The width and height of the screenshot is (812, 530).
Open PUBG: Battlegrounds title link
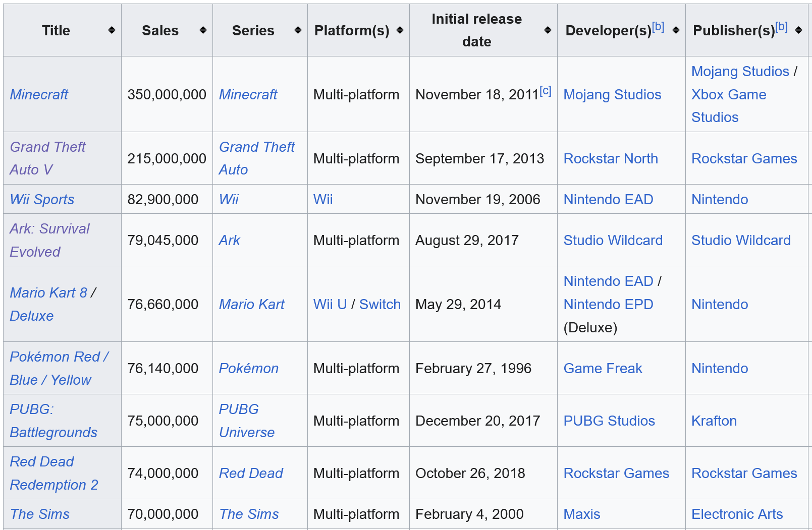[x=53, y=421]
